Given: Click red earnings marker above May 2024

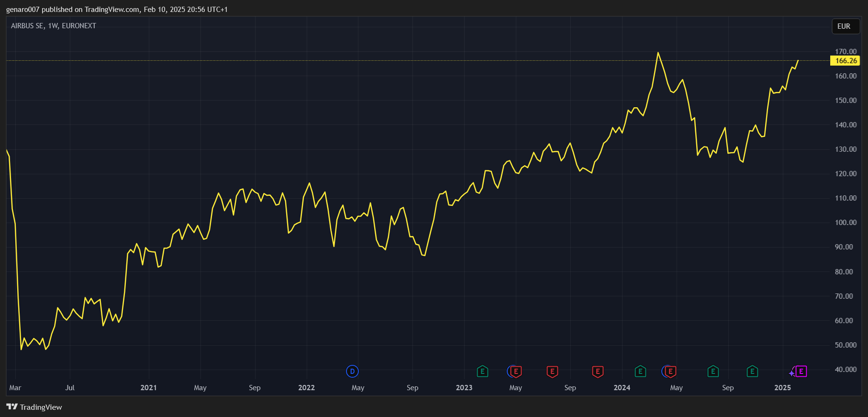Looking at the screenshot, I should pos(670,372).
